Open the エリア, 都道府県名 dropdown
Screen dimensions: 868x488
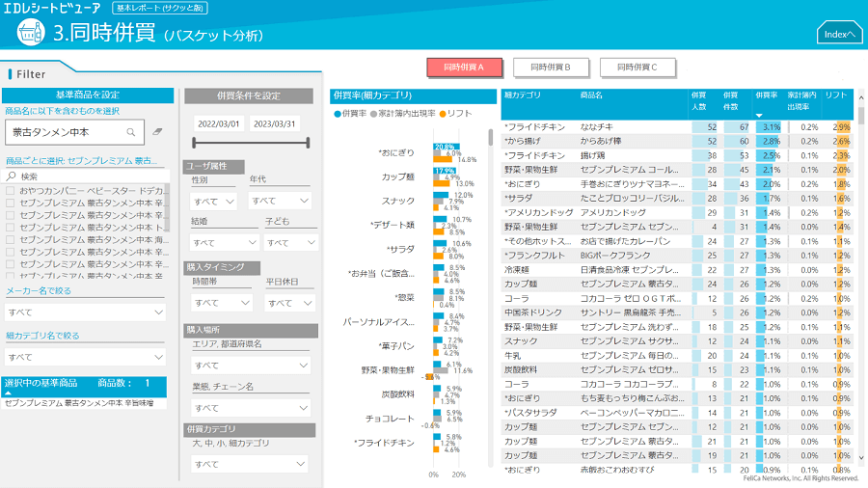click(250, 366)
